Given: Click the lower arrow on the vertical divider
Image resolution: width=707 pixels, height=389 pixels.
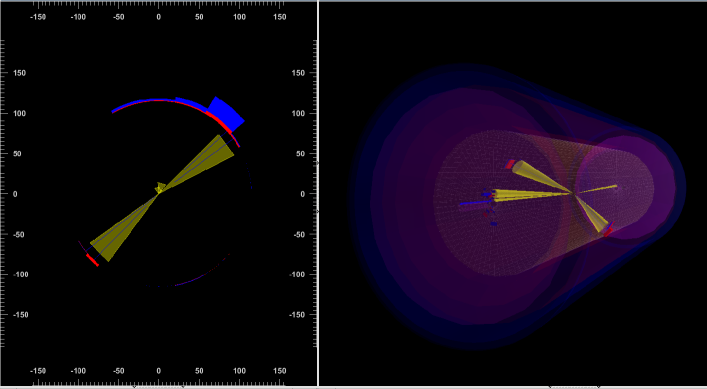Looking at the screenshot, I should (x=317, y=211).
